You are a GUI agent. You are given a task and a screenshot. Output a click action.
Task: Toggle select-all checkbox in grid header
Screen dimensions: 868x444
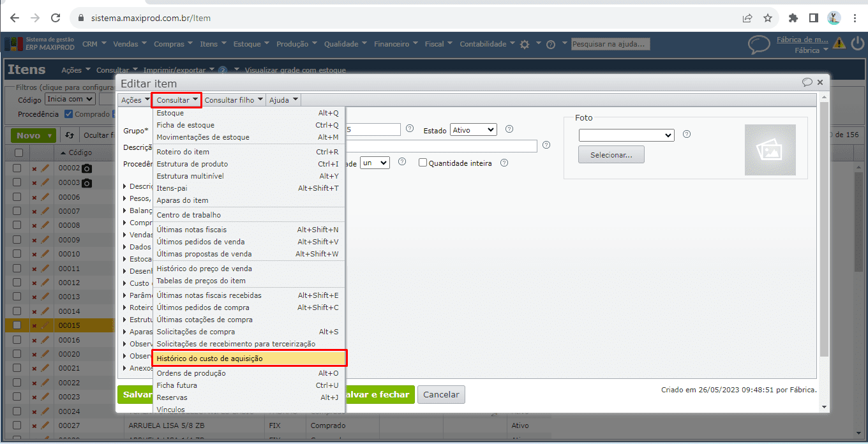pyautogui.click(x=19, y=152)
